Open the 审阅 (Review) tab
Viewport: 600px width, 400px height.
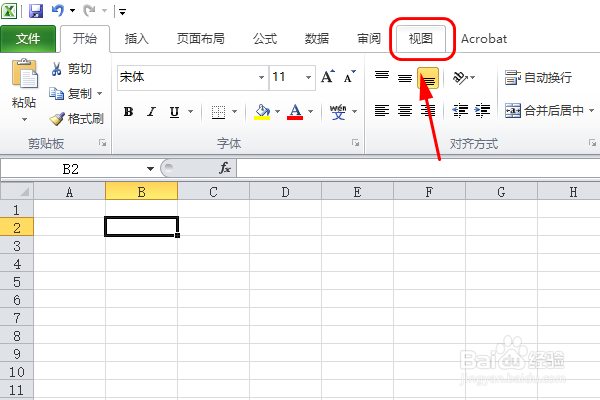369,38
